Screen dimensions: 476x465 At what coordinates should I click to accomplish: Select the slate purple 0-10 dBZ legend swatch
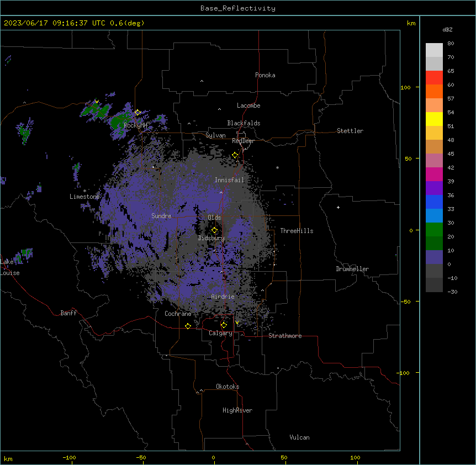434,257
